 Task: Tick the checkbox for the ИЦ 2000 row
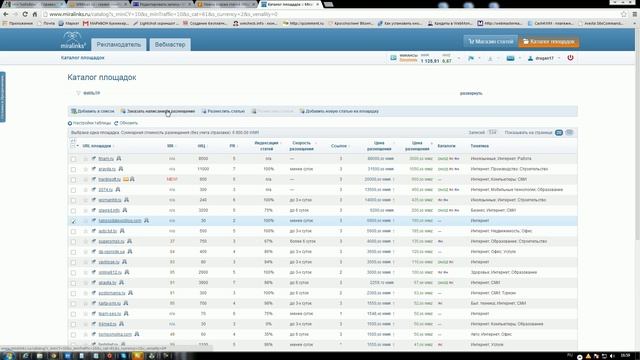(x=73, y=273)
